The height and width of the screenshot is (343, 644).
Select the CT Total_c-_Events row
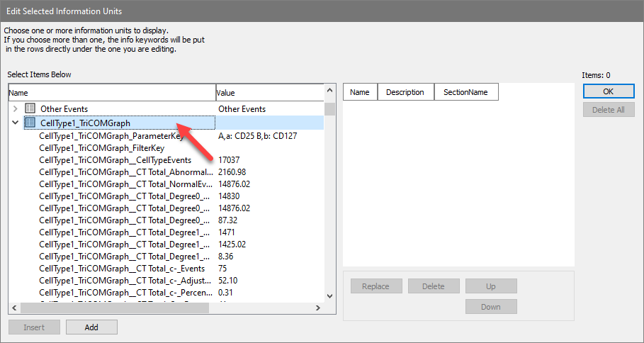click(x=122, y=269)
